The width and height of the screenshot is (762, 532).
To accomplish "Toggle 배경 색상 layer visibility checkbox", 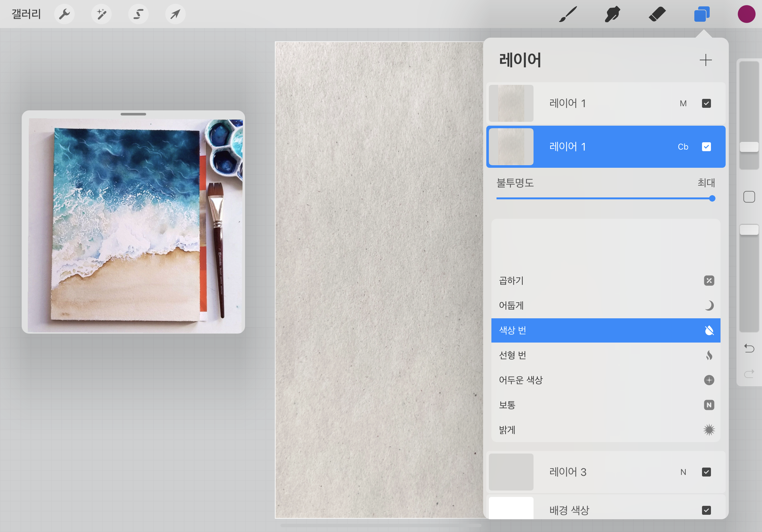I will [706, 510].
